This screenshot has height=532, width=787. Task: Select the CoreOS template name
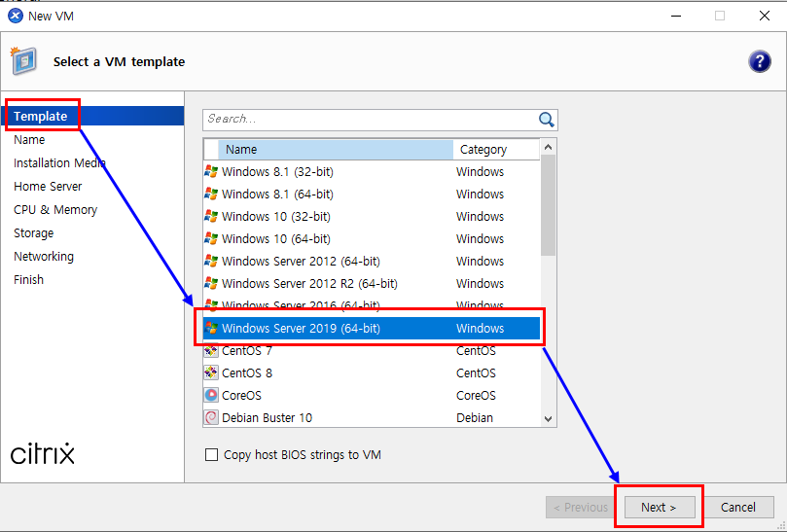(241, 396)
